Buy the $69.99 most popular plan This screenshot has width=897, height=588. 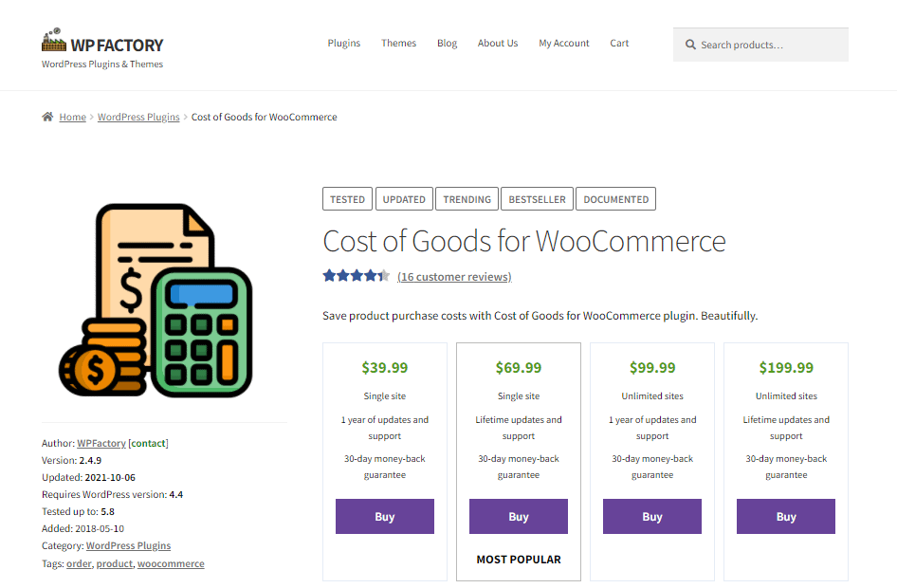[x=519, y=517]
